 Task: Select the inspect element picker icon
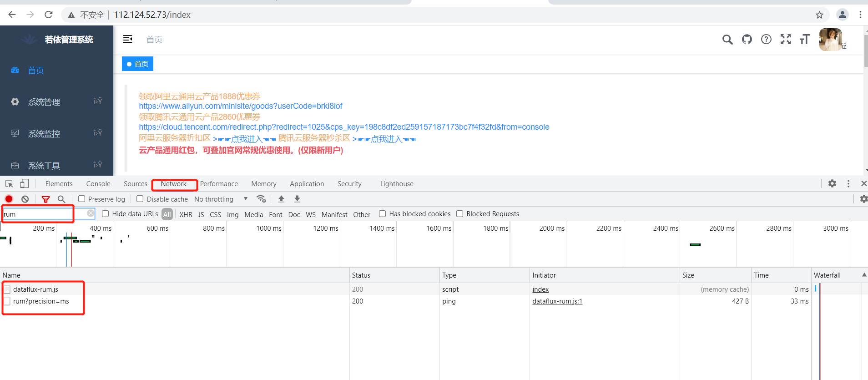pos(9,183)
